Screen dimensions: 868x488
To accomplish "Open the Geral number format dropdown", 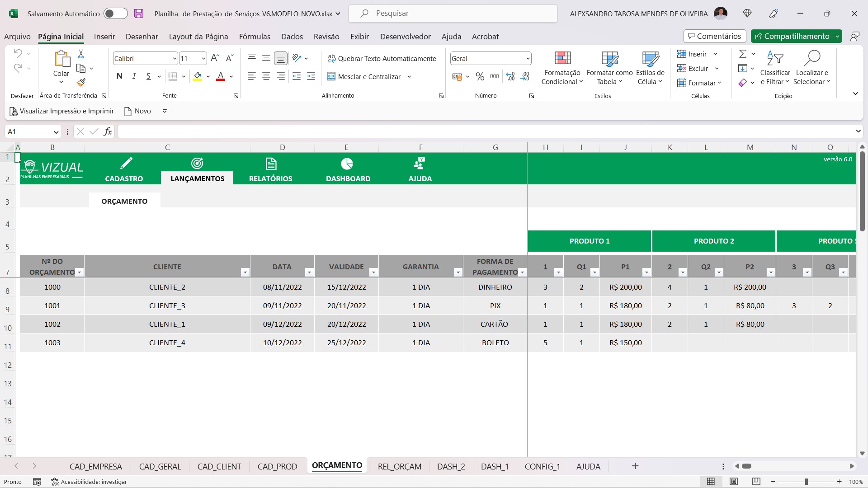I will coord(528,59).
